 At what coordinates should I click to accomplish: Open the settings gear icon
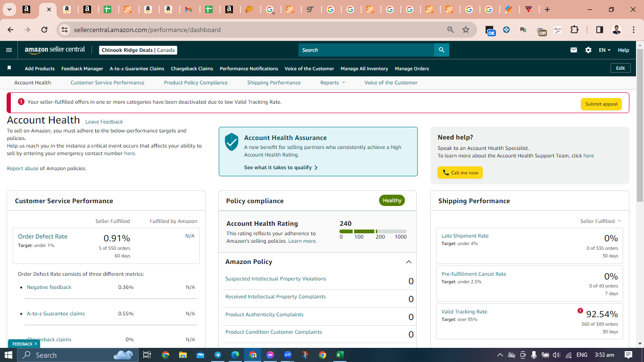tap(588, 50)
